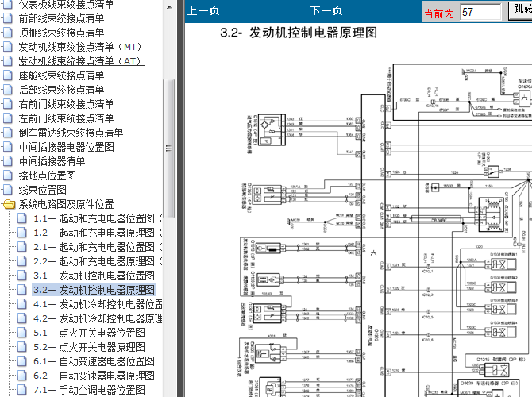Open 座舱线束绞接点清单
The image size is (532, 397).
(x=61, y=75)
